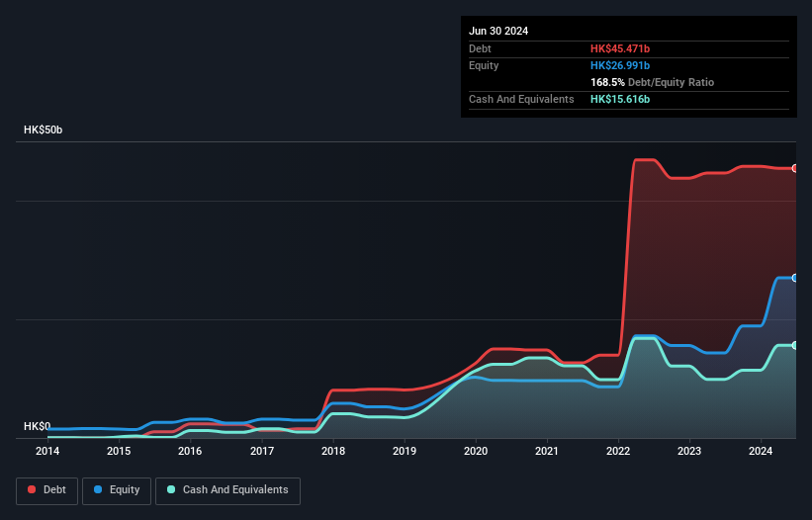Image resolution: width=812 pixels, height=520 pixels.
Task: Click the 2017 x-axis label
Action: coord(262,451)
